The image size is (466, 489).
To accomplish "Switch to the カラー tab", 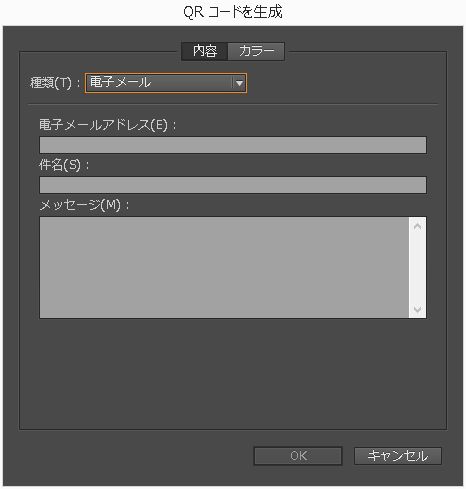I will (x=256, y=51).
